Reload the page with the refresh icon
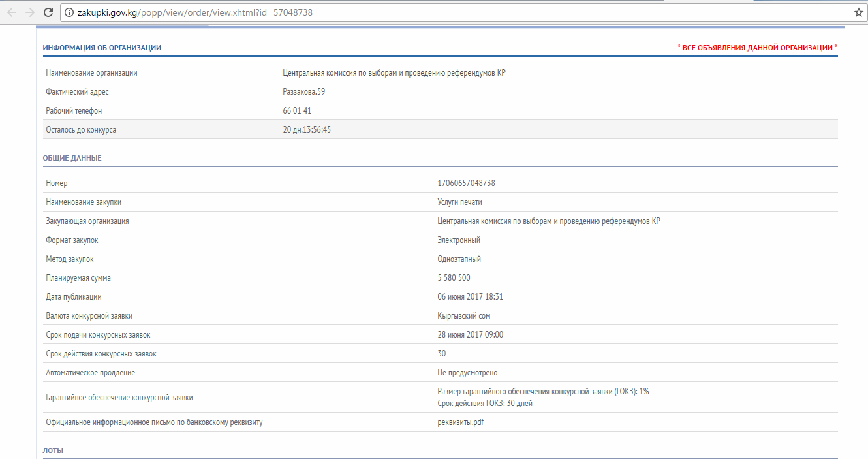 48,12
